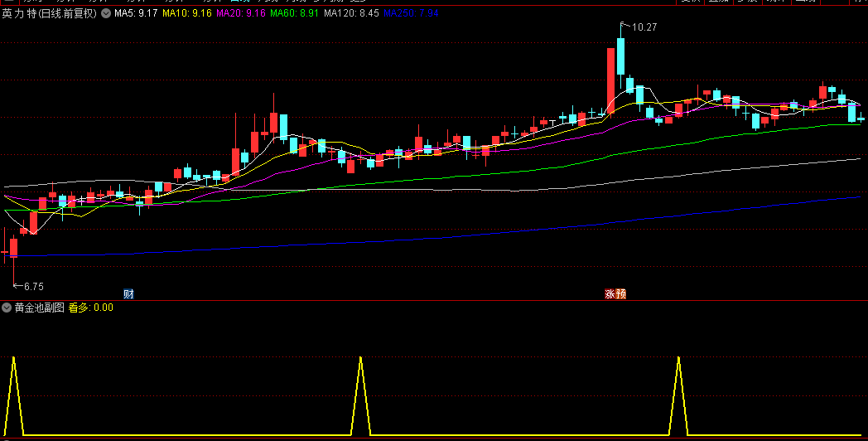
Task: Open the dropdown arrow beside 英力特(日线前复权)
Action: [106, 13]
